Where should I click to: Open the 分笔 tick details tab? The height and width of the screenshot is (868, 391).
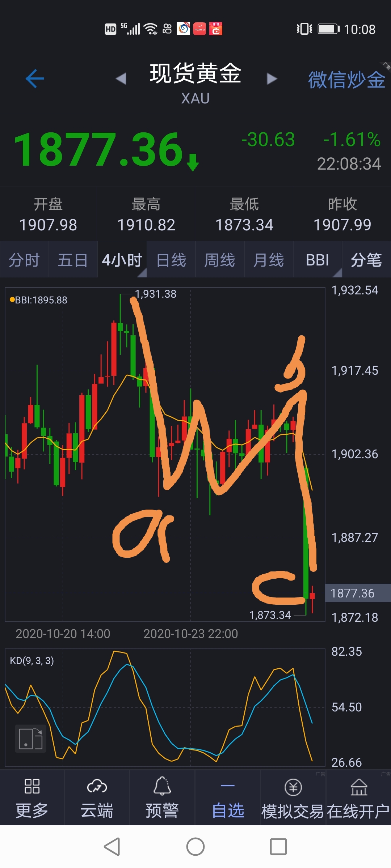[366, 260]
